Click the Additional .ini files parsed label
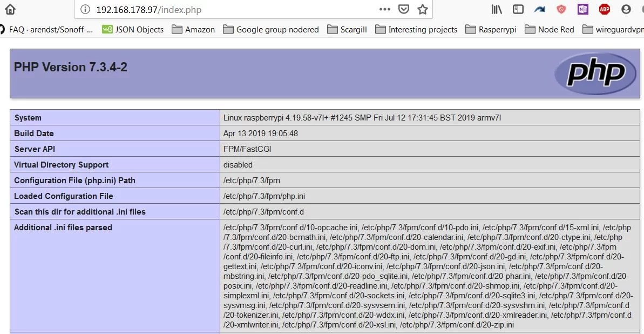The height and width of the screenshot is (334, 644). (63, 228)
